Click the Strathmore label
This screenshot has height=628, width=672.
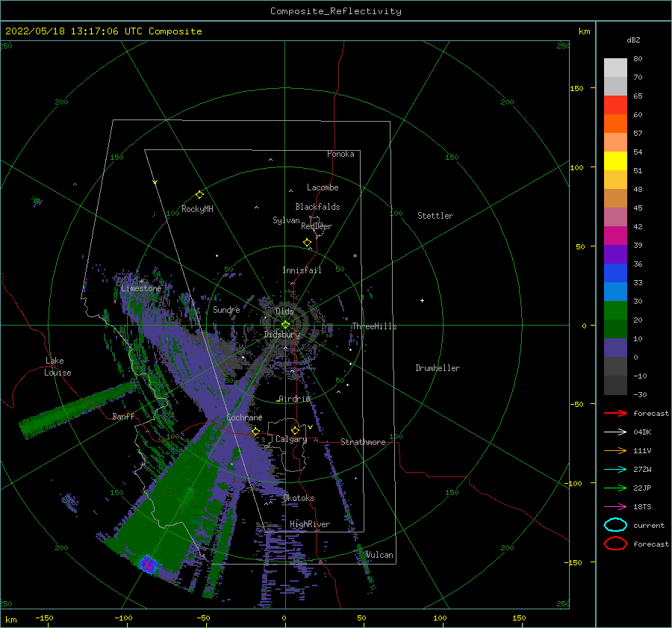pyautogui.click(x=363, y=442)
